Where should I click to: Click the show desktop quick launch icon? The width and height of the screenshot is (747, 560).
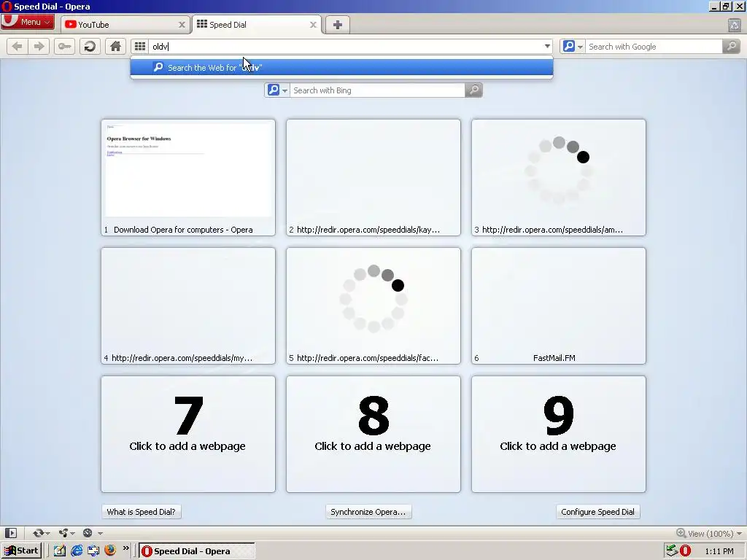coord(93,551)
